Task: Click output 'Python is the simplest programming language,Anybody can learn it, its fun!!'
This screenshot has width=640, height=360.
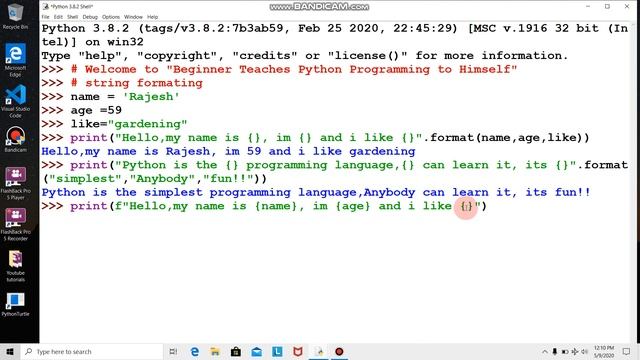Action: pyautogui.click(x=316, y=192)
